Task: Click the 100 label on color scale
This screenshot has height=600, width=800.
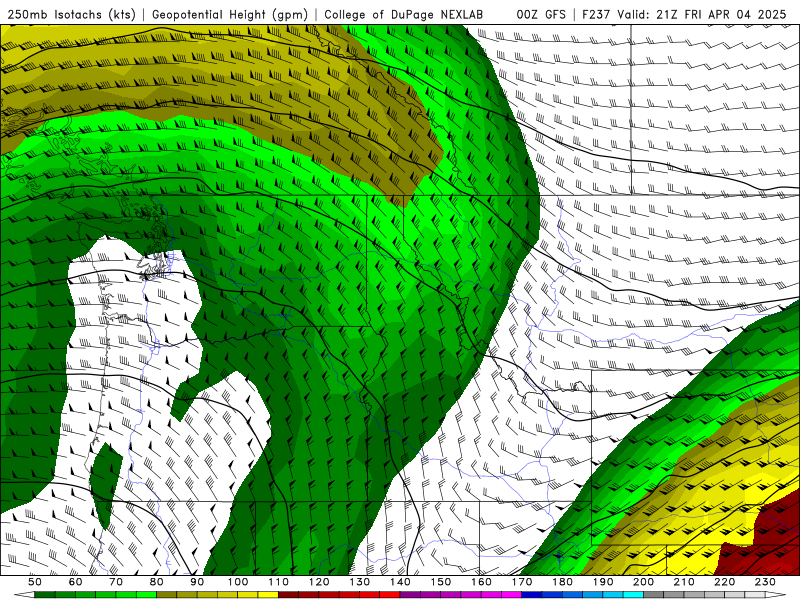Action: (x=238, y=582)
